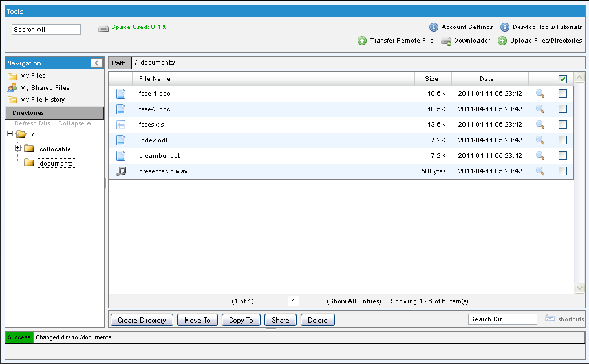This screenshot has width=589, height=364.
Task: Click the Upload Files/Directories plus icon
Action: pos(502,41)
